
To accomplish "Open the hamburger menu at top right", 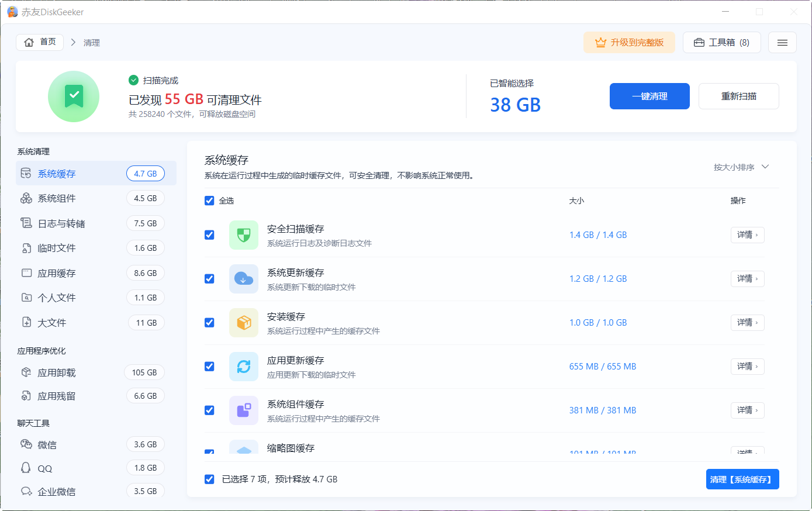I will pos(782,43).
